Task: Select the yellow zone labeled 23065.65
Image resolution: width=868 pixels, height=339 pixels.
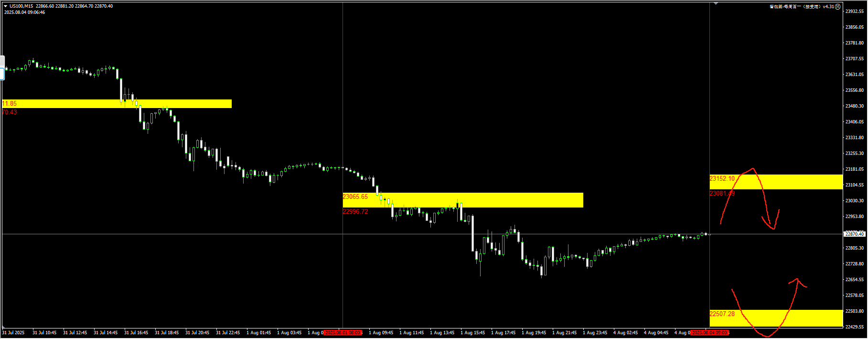Action: pos(478,200)
